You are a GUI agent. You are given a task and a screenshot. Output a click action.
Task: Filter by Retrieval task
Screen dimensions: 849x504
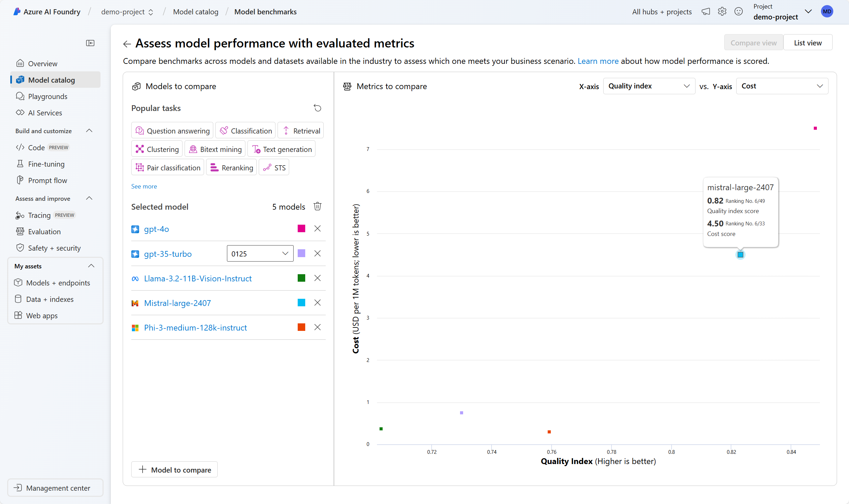tap(301, 131)
